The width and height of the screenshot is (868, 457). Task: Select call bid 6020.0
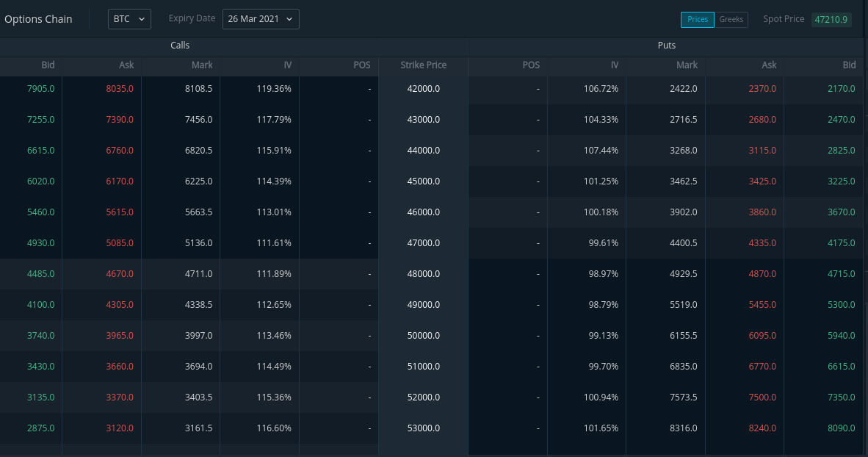click(41, 181)
